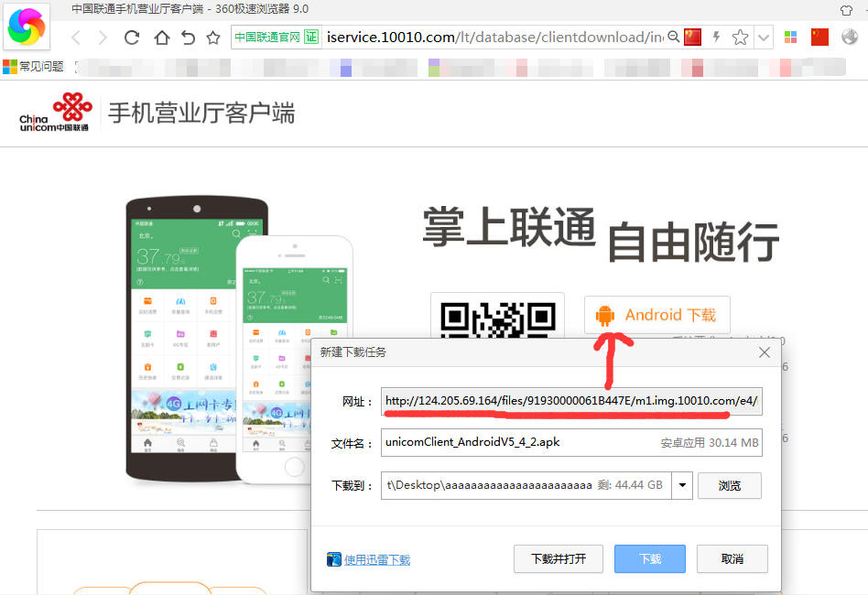Edit the 文件名 field unicomClient_AndroidV5_4_2.apk
Viewport: 868px width, 595px height.
click(x=571, y=442)
